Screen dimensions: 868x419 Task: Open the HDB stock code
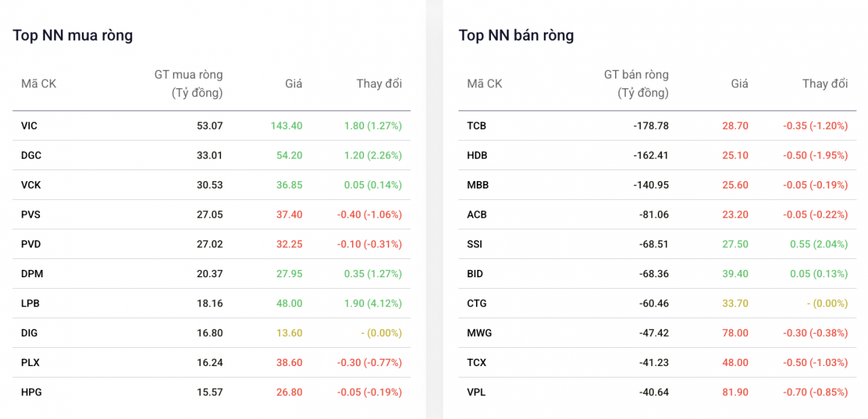477,155
